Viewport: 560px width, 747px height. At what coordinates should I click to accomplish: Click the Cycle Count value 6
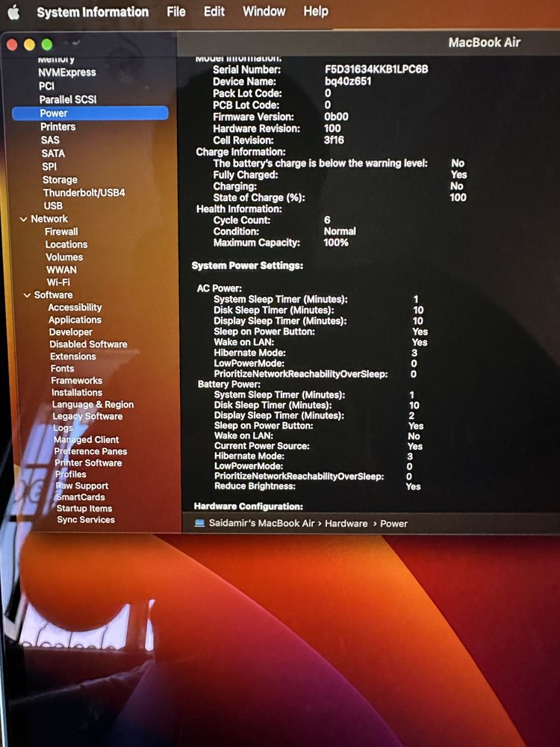(327, 220)
